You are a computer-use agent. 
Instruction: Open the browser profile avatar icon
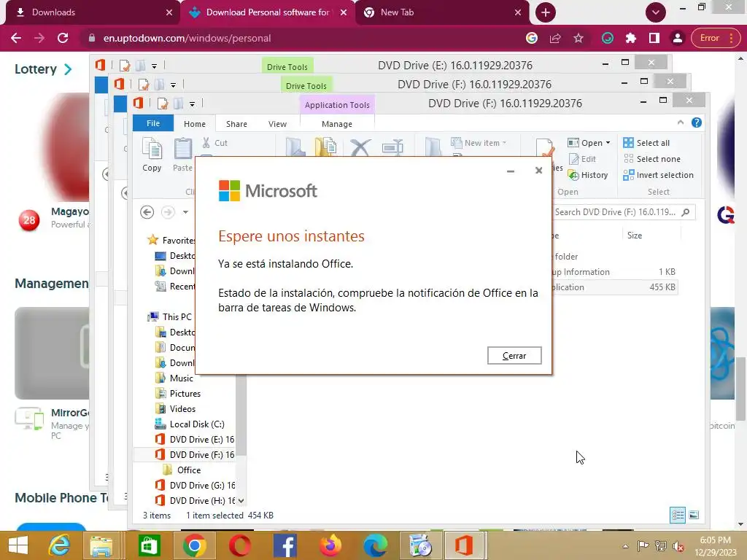678,38
